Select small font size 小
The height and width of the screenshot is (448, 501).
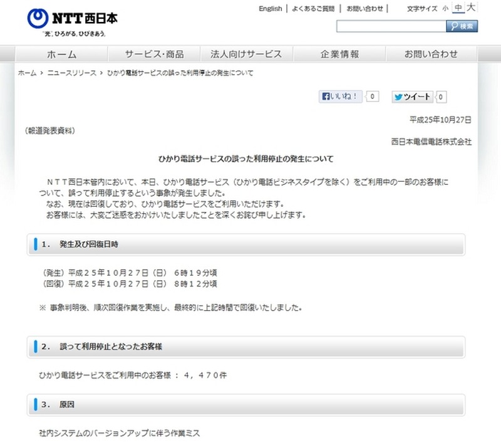445,9
